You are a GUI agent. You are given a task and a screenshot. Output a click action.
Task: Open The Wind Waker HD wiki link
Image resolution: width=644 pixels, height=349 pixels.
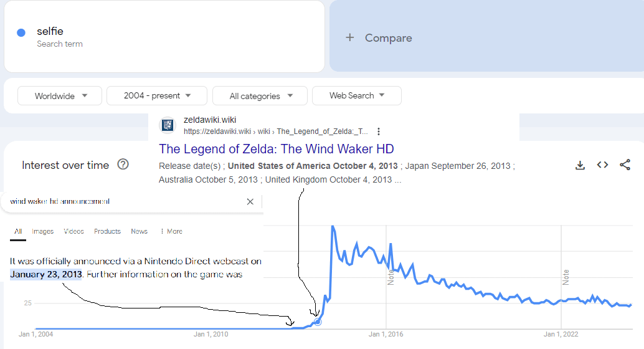(x=277, y=149)
